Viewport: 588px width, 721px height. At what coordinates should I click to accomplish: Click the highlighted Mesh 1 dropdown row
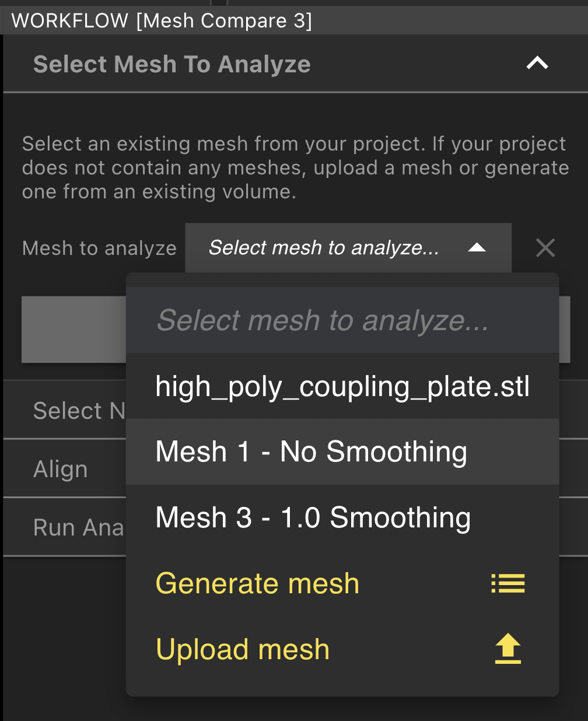click(311, 452)
